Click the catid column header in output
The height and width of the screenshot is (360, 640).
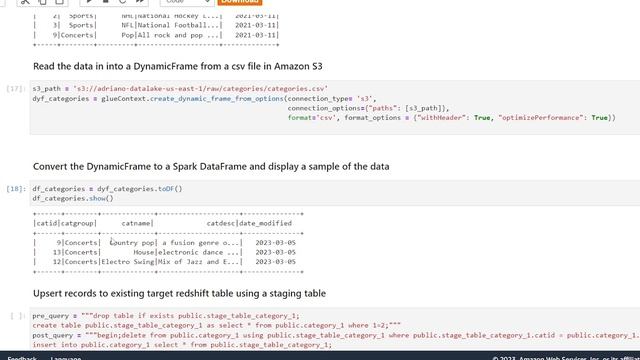point(47,223)
